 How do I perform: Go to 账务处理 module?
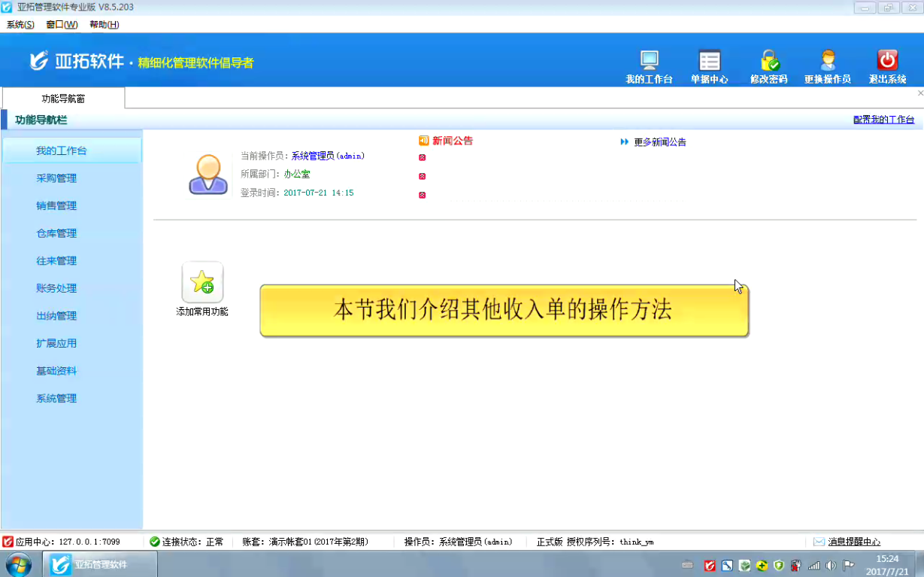click(x=56, y=288)
